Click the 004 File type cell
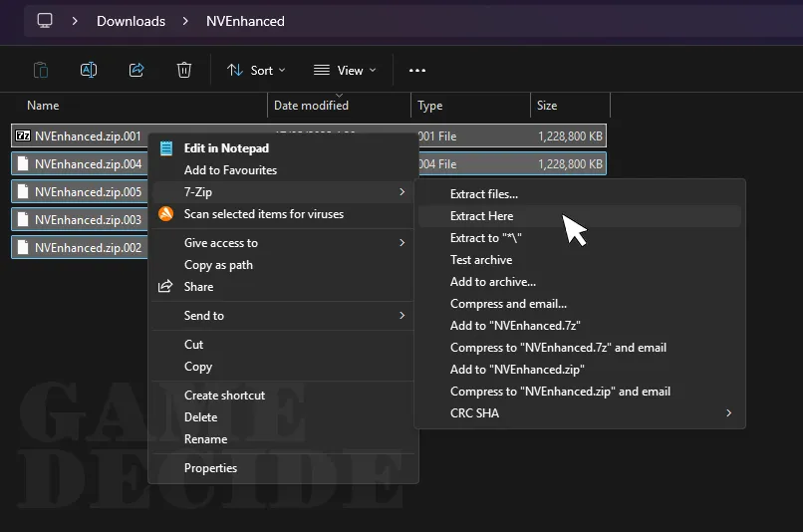The image size is (803, 532). 437,163
